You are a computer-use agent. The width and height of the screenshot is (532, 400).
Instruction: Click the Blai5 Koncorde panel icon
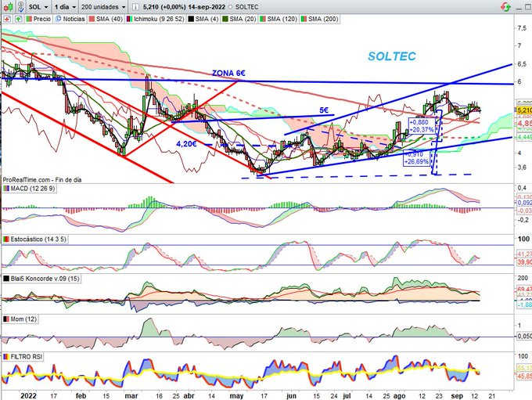(6, 279)
